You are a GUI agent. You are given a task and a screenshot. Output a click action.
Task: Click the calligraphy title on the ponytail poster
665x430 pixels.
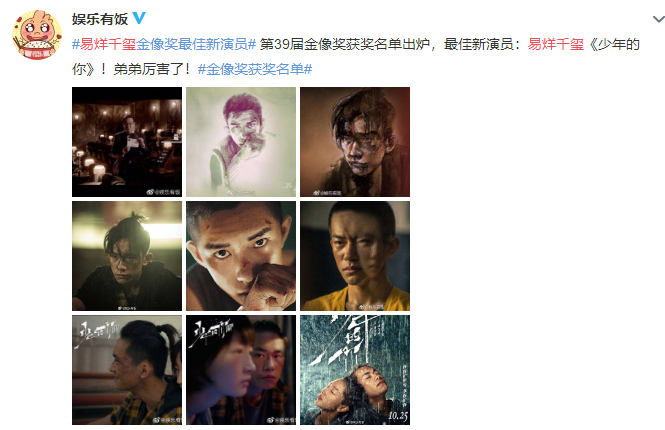(96, 333)
